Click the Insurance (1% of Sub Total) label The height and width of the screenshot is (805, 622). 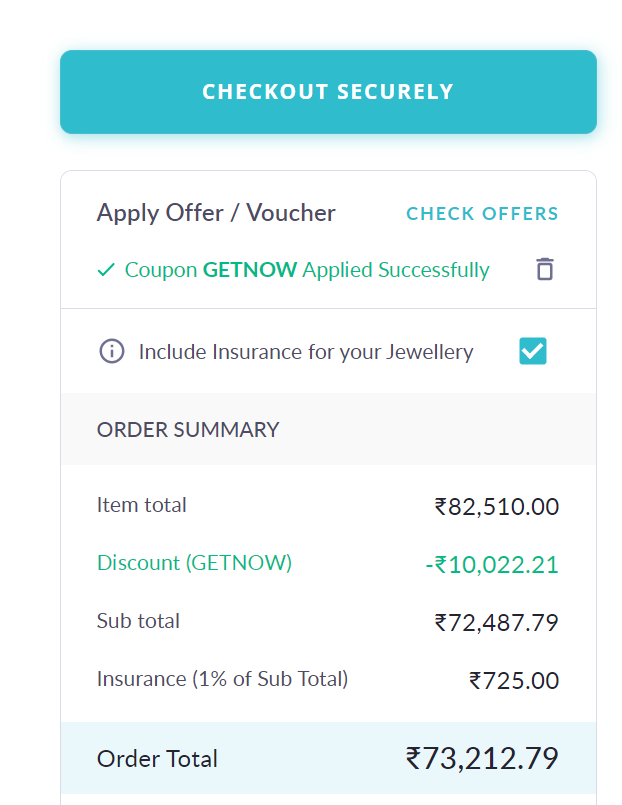click(x=222, y=679)
